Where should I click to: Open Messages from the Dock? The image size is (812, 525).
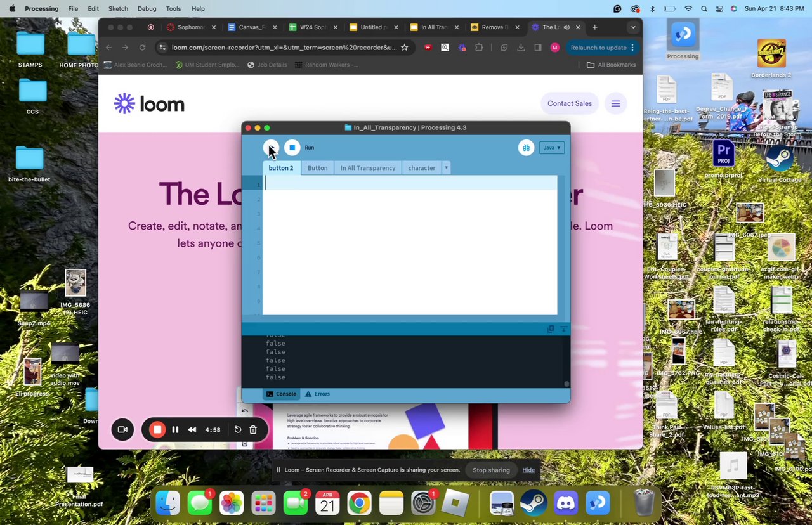(200, 503)
